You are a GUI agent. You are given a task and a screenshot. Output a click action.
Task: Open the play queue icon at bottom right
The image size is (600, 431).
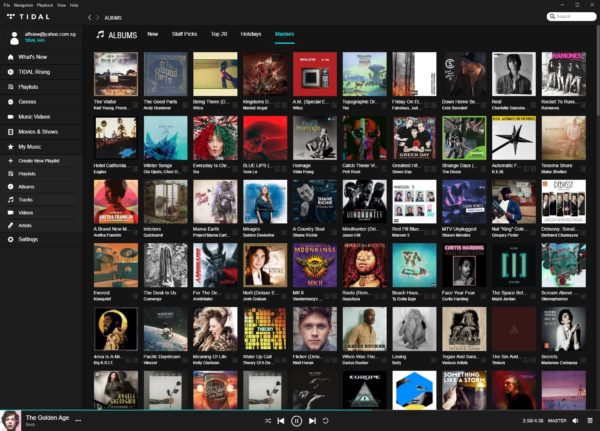[590, 421]
